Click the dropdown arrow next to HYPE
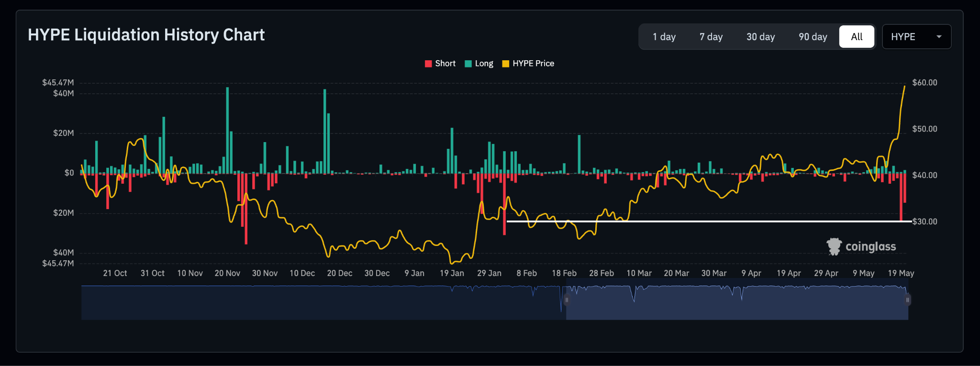980x366 pixels. pos(939,37)
